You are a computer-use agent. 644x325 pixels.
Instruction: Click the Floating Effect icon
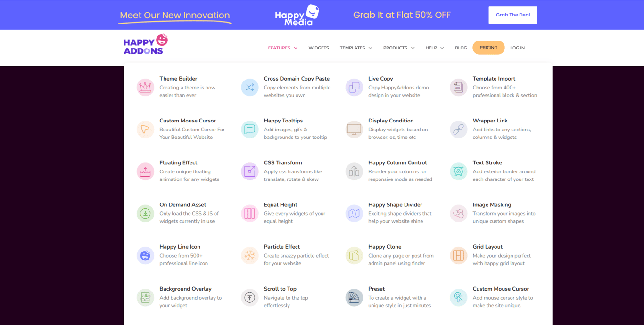point(145,171)
